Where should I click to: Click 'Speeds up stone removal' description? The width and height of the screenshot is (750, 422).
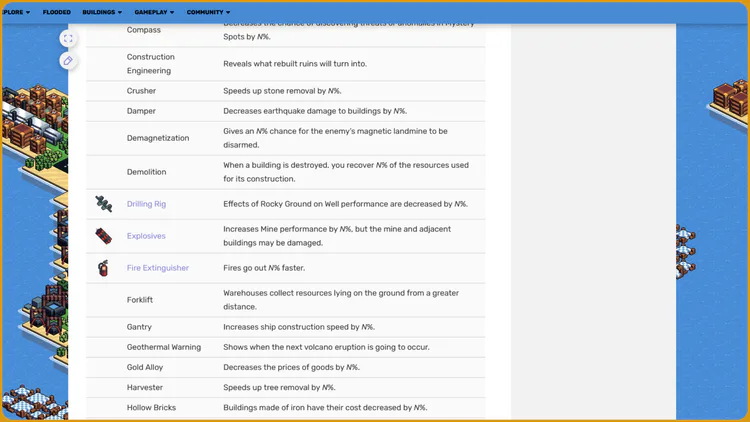[282, 91]
